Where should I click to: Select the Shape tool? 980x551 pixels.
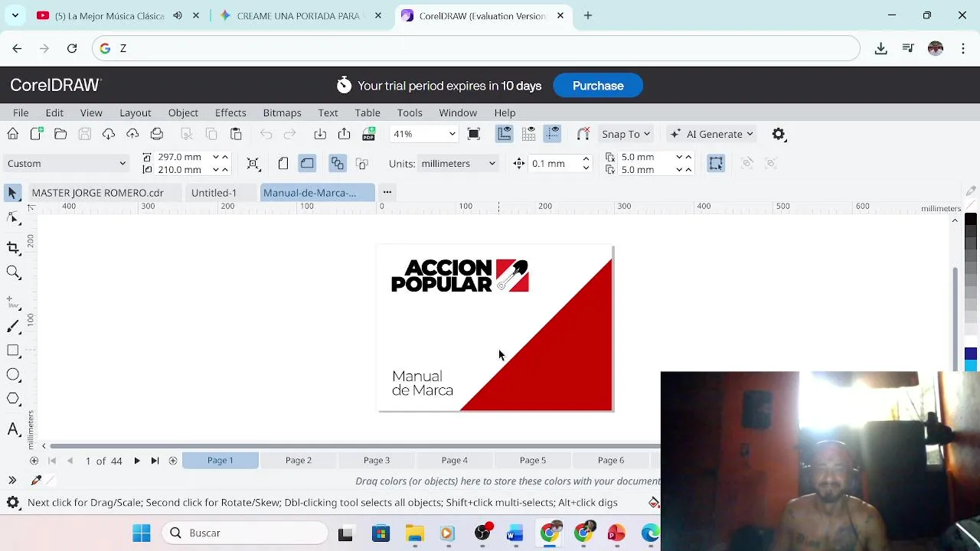click(13, 219)
